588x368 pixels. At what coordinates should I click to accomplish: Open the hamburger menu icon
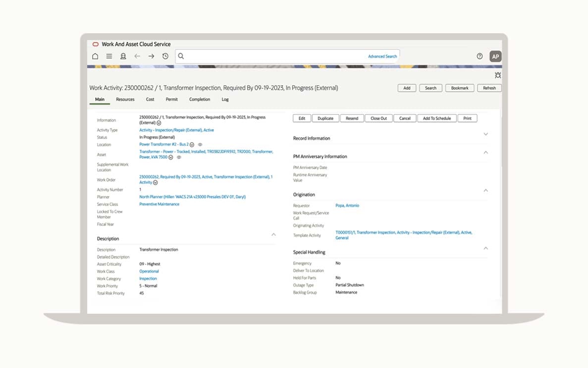pos(109,57)
